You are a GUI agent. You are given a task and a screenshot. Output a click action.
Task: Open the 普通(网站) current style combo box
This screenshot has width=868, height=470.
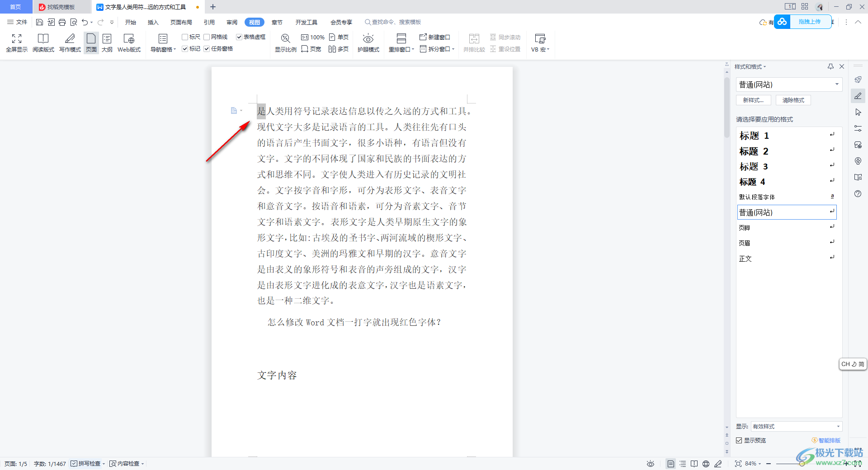click(x=789, y=85)
